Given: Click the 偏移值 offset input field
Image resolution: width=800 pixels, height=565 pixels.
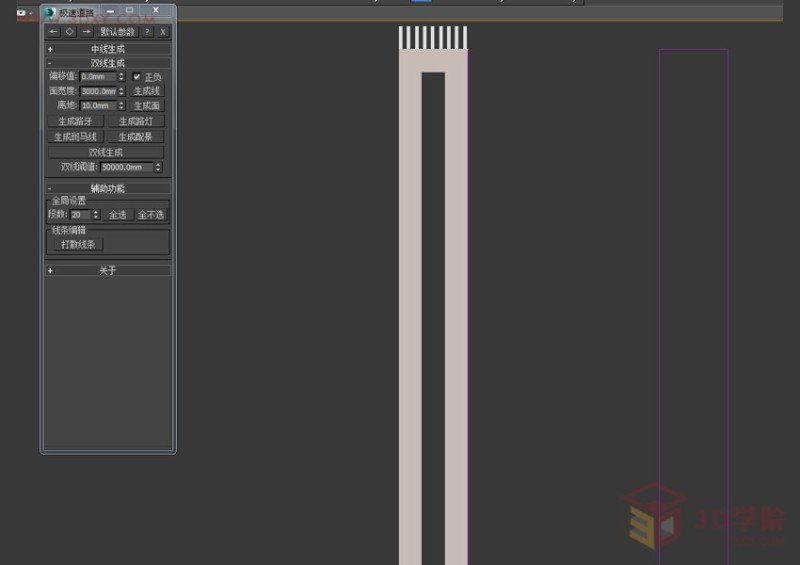Looking at the screenshot, I should tap(98, 77).
